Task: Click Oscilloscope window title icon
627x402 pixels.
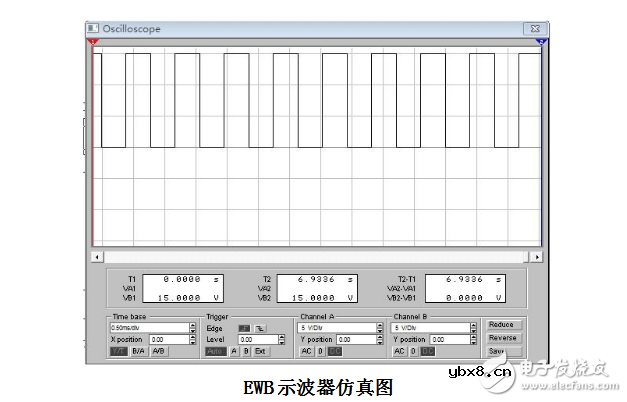Action: pos(93,28)
